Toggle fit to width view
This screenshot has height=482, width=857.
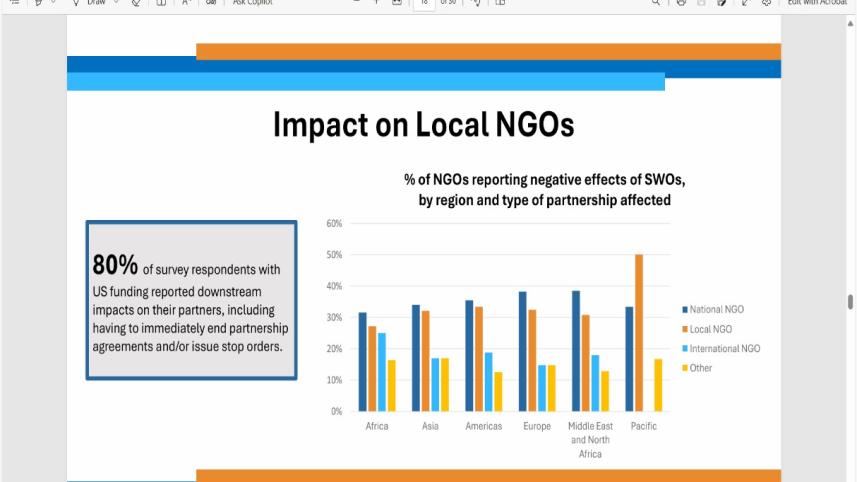397,3
